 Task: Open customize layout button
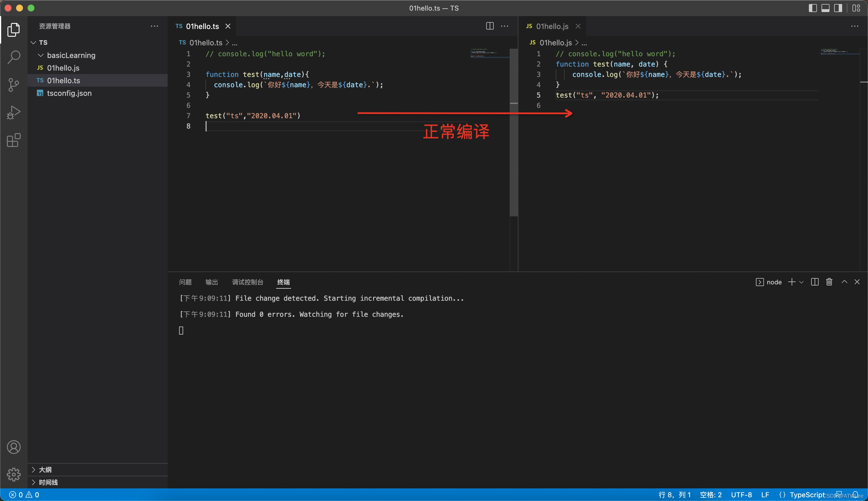856,8
